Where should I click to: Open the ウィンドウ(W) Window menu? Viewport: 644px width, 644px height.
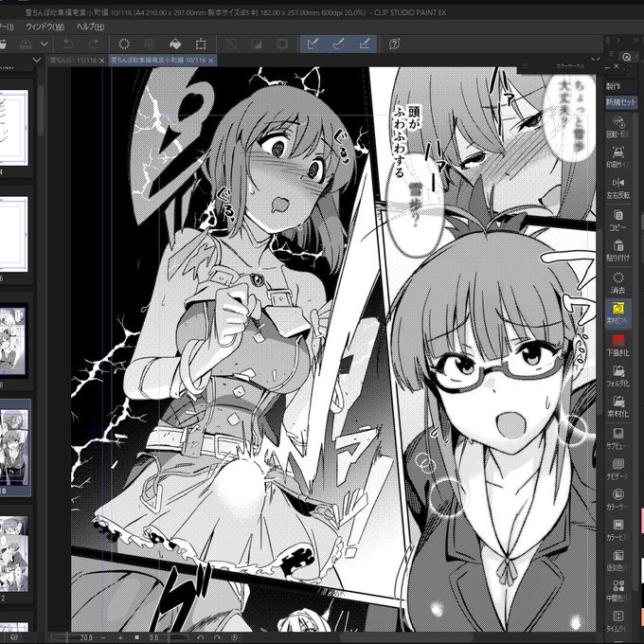[45, 27]
